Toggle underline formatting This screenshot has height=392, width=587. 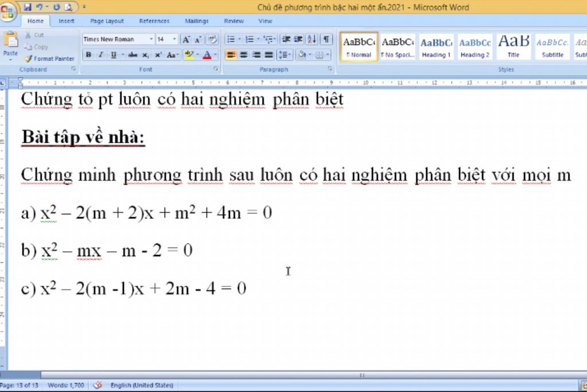(114, 55)
